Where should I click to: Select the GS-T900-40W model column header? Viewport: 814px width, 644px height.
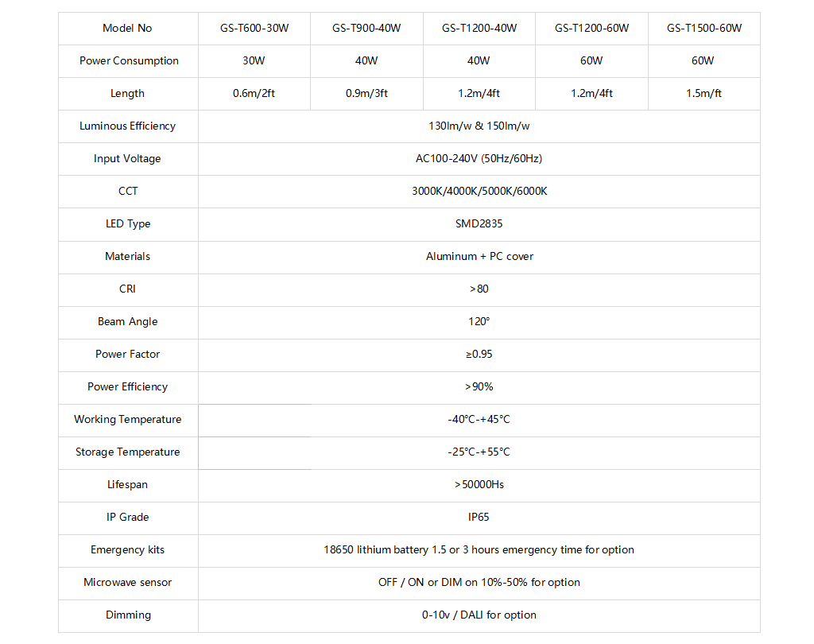click(x=366, y=28)
